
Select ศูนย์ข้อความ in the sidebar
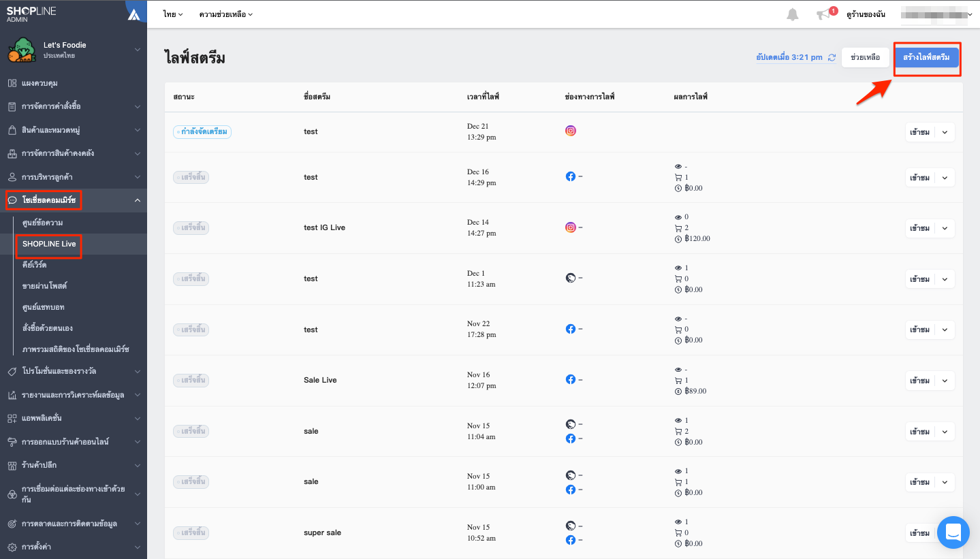coord(42,223)
